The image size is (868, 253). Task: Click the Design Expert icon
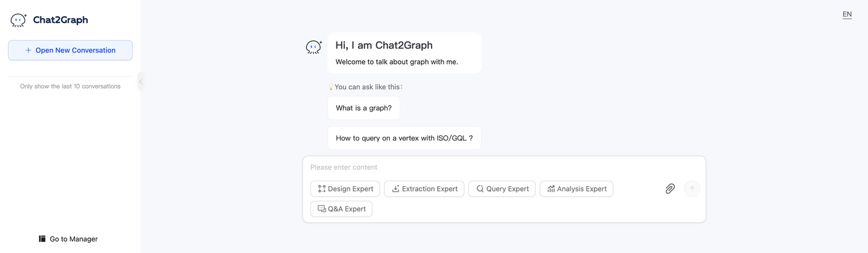click(322, 189)
